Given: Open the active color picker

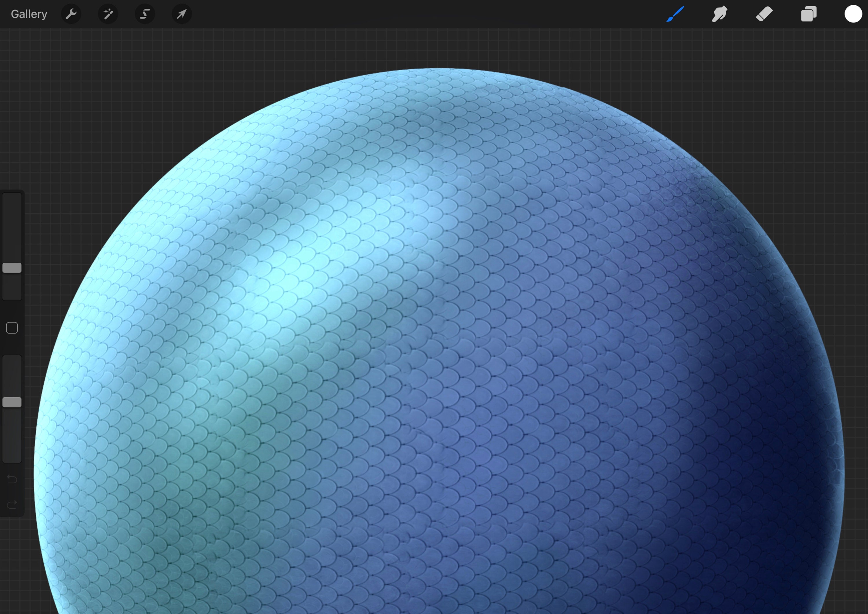Looking at the screenshot, I should (853, 14).
